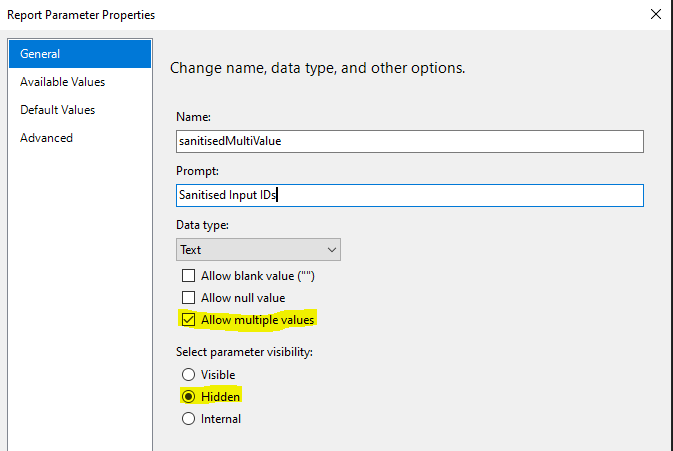Screen dimensions: 673x451
Task: Focus the Prompt text box
Action: [409, 195]
